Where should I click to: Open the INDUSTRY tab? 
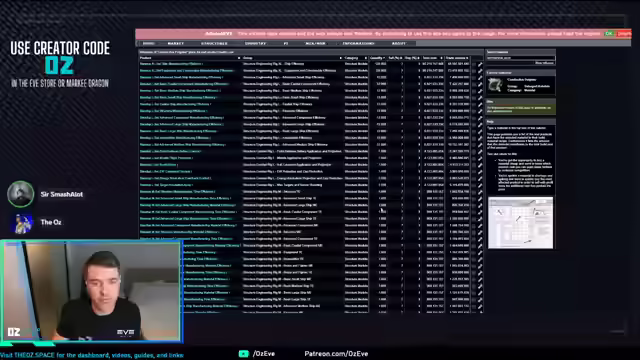256,43
